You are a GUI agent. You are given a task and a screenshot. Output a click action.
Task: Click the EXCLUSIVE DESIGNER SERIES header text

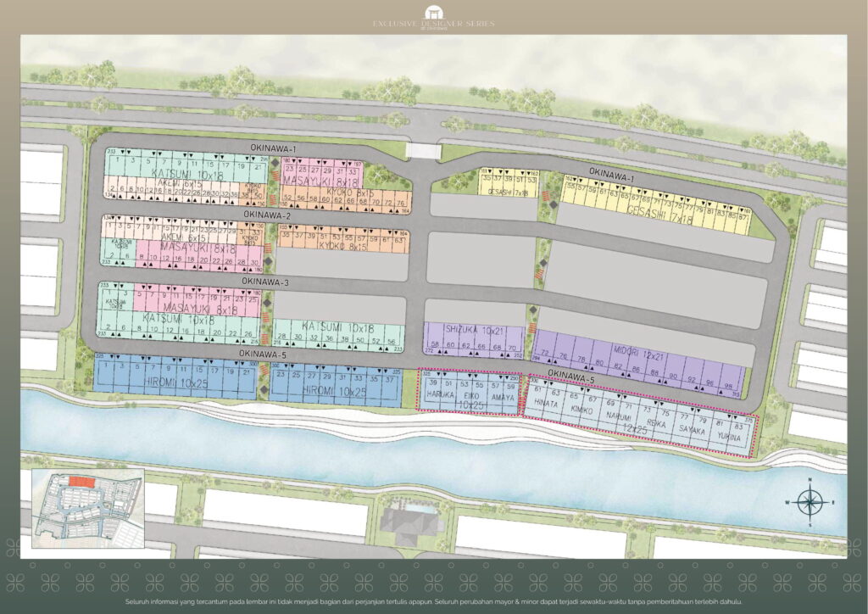pyautogui.click(x=433, y=24)
